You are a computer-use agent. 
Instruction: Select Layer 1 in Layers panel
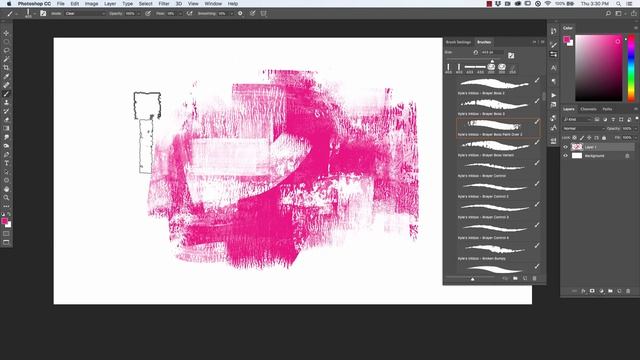click(x=598, y=147)
